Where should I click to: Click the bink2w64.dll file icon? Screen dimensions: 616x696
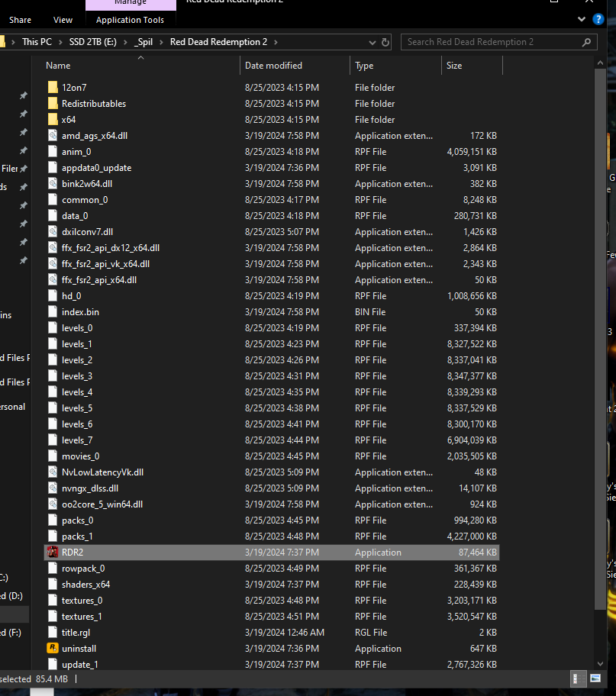coord(53,184)
